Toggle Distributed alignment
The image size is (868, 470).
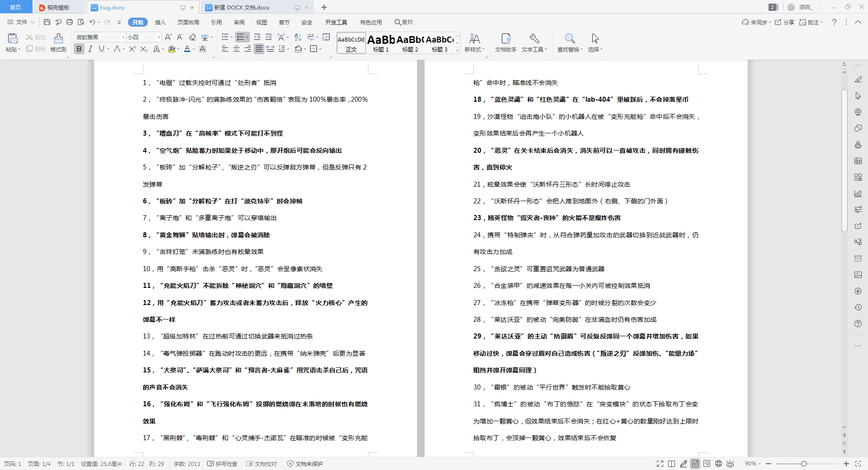(270, 49)
